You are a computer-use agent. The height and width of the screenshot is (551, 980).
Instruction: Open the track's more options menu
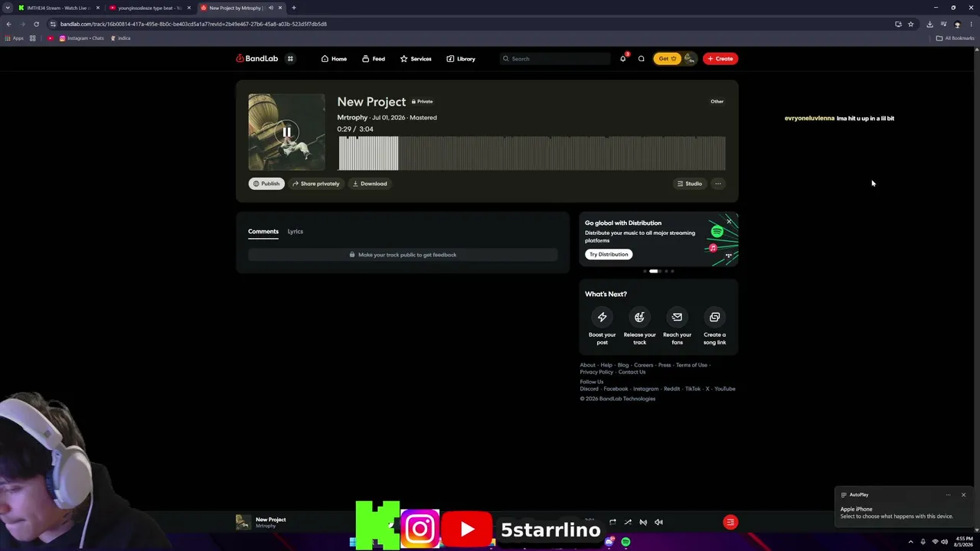718,184
